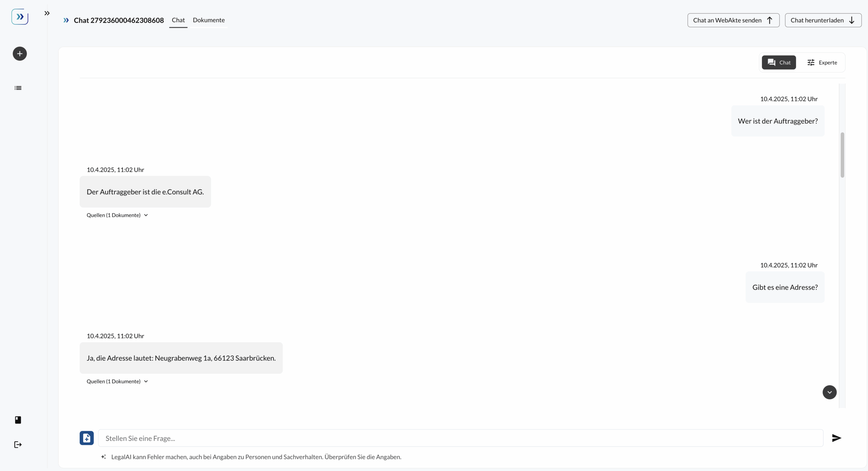868x471 pixels.
Task: Click the add document icon
Action: (87, 438)
